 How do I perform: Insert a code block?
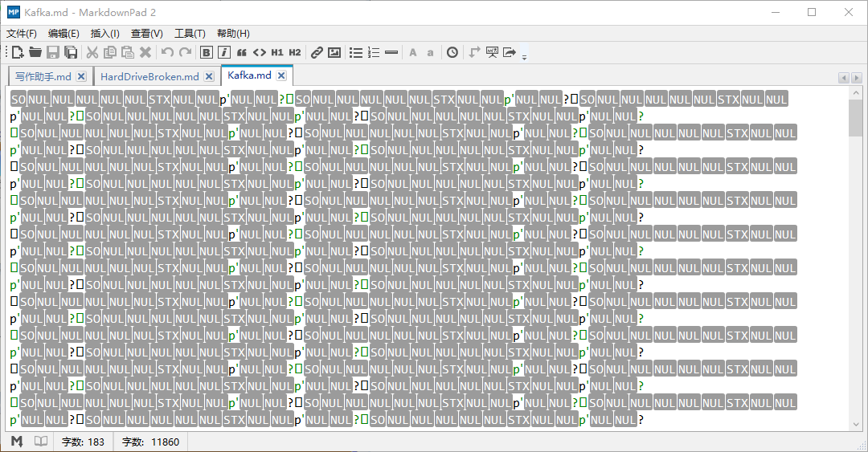click(x=259, y=52)
